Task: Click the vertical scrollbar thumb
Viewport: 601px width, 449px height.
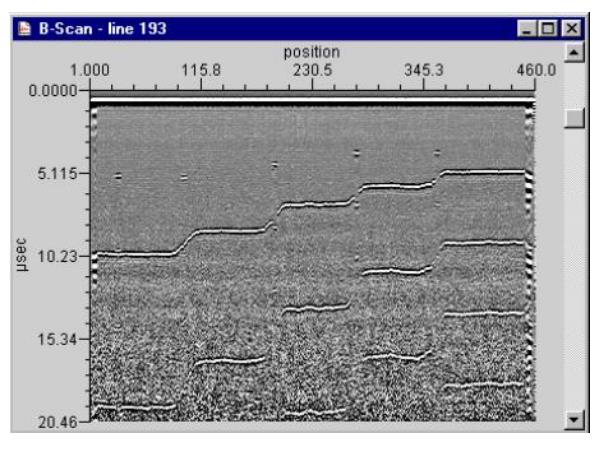Action: tap(574, 118)
